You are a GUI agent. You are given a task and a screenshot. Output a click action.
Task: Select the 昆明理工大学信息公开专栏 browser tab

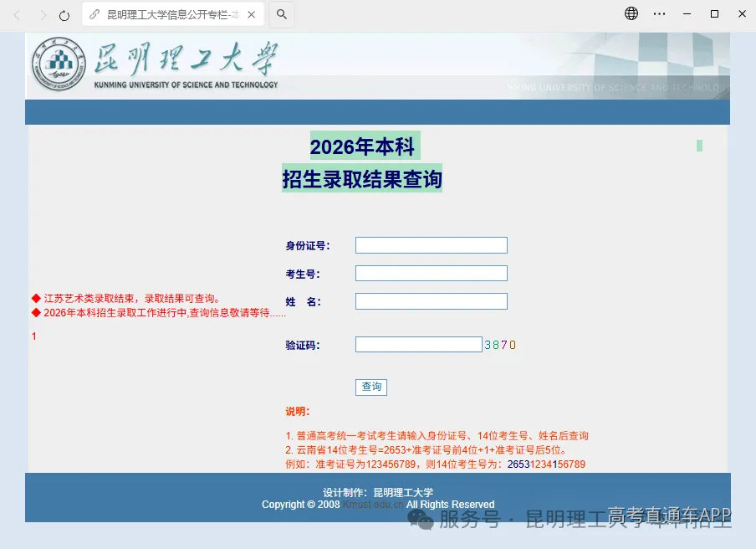[x=173, y=14]
